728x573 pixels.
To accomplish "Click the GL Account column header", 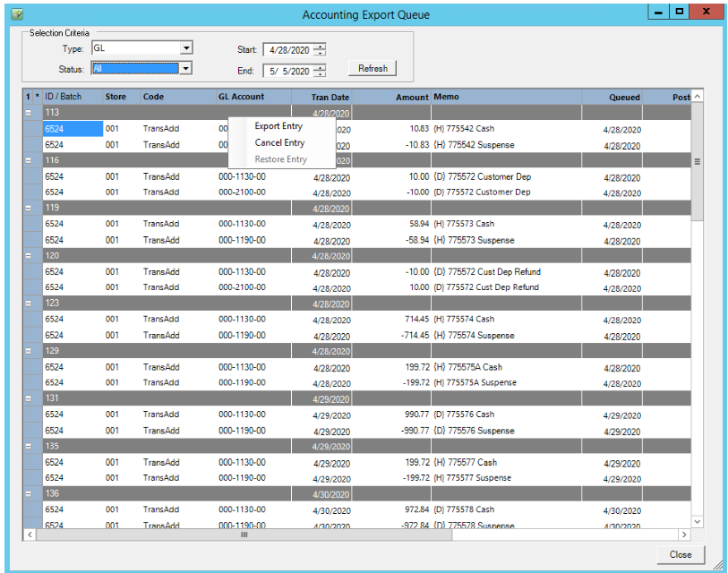I will click(x=241, y=97).
